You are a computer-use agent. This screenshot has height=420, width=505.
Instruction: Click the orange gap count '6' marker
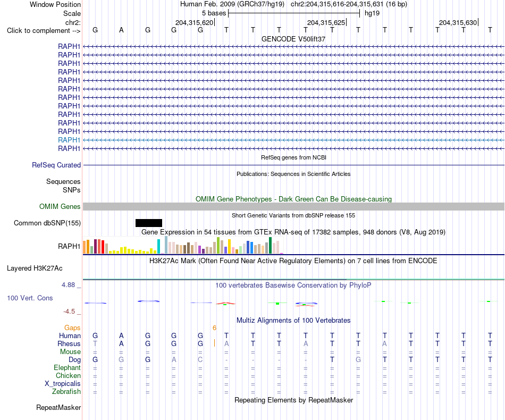pyautogui.click(x=215, y=327)
